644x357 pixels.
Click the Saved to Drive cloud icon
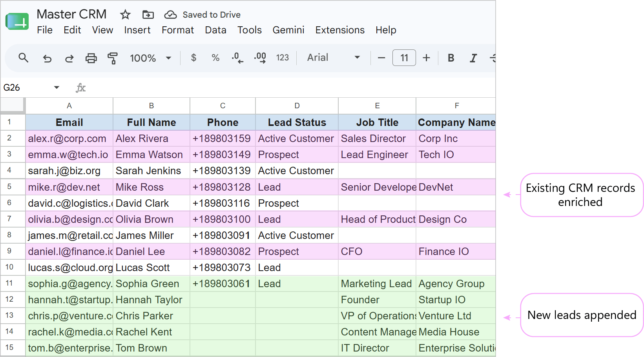point(170,15)
